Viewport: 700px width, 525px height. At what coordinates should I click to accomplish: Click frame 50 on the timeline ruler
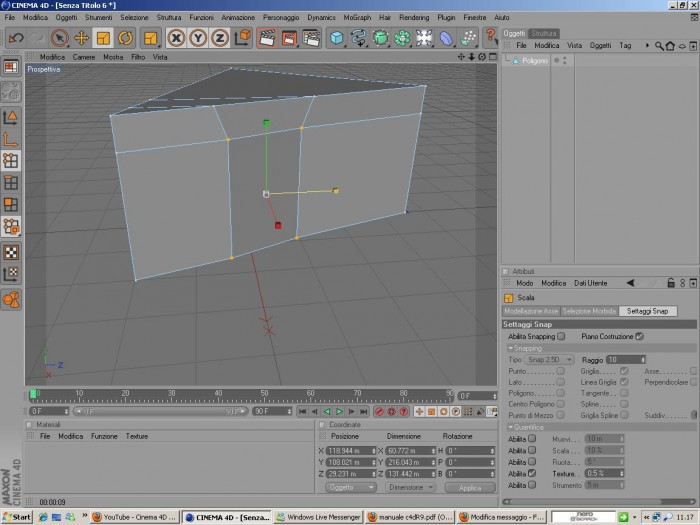[264, 393]
